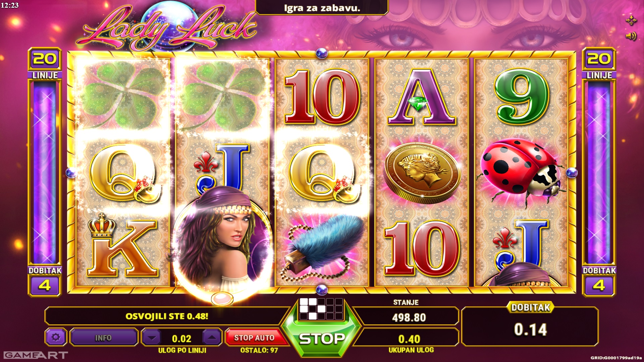
Task: Mute sound using the speaker icon
Action: [x=631, y=36]
